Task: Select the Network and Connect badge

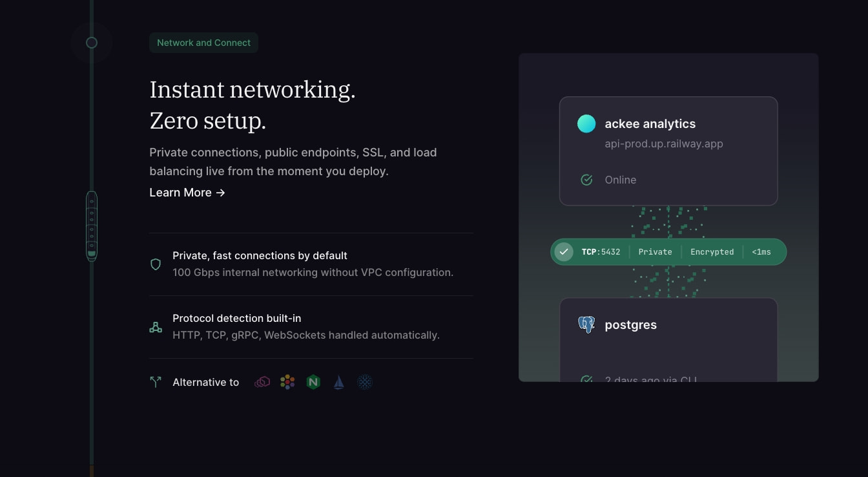Action: [203, 43]
